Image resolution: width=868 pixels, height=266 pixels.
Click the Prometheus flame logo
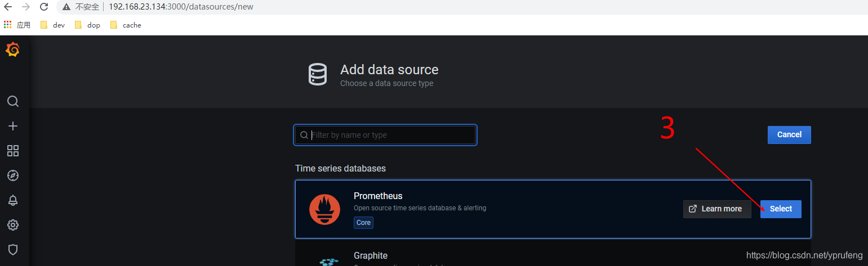click(x=324, y=209)
